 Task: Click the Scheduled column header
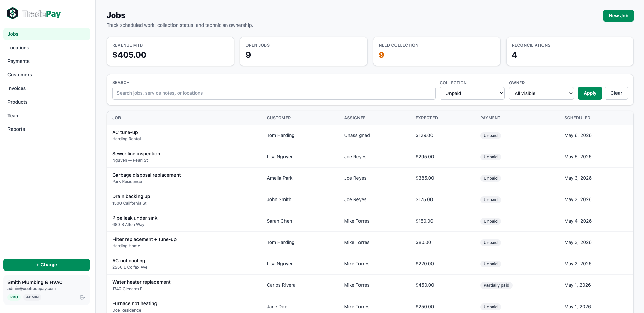click(577, 118)
